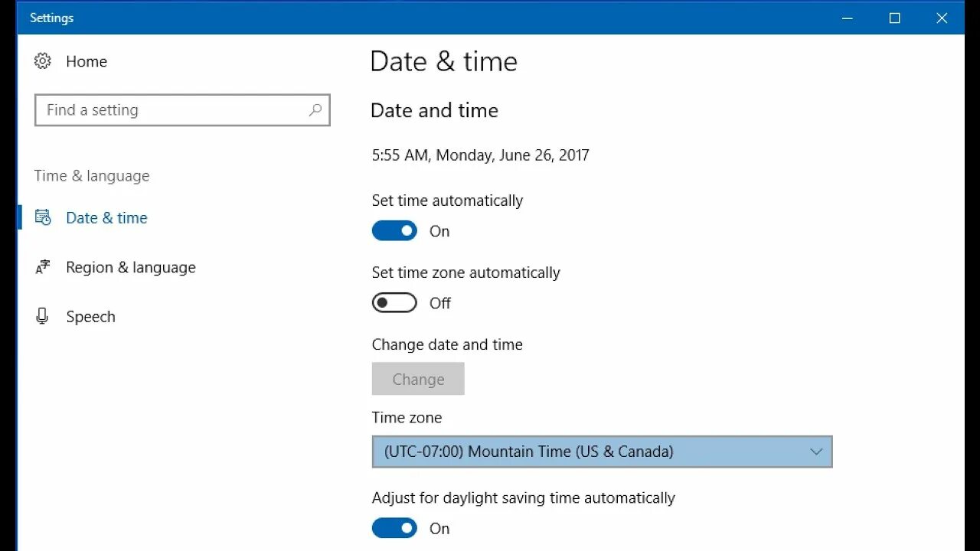
Task: Click the Home gear icon
Action: click(x=43, y=61)
